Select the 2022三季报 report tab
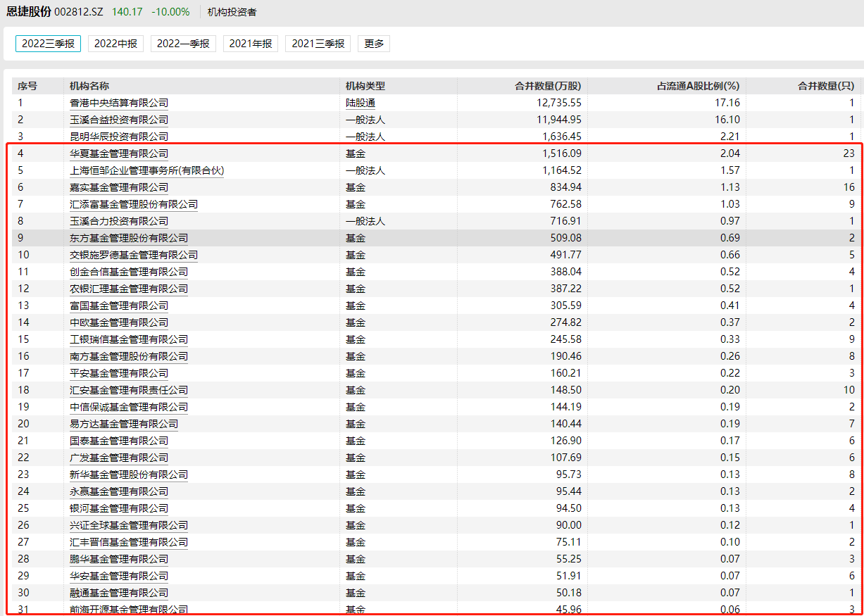864x616 pixels. coord(48,44)
